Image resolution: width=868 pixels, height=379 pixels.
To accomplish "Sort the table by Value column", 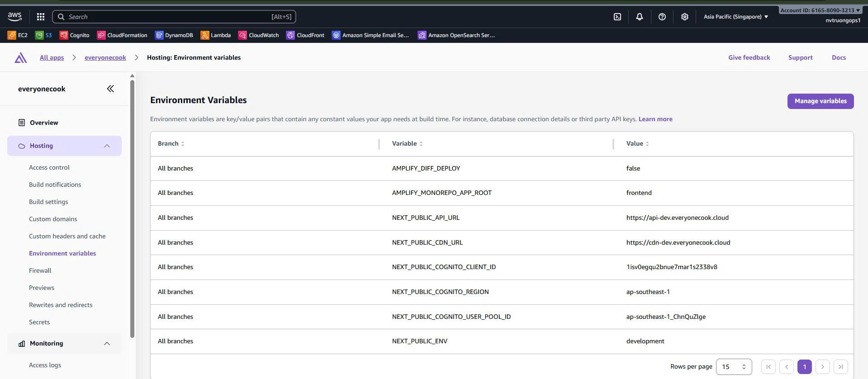I will point(637,143).
